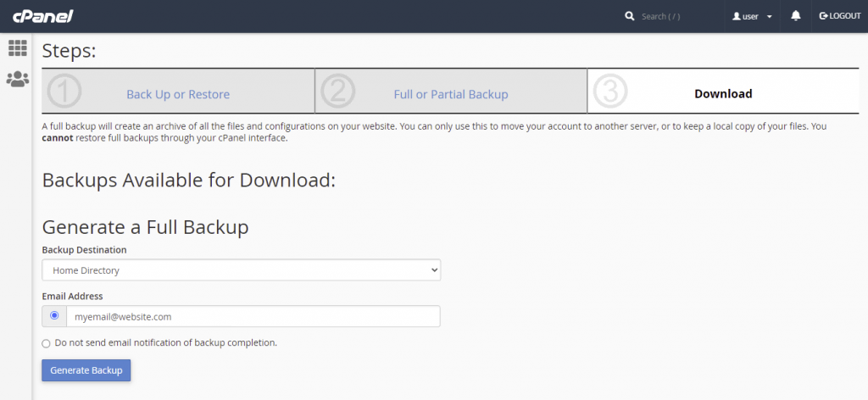Open the User Manager people icon
This screenshot has height=400, width=868.
(17, 79)
